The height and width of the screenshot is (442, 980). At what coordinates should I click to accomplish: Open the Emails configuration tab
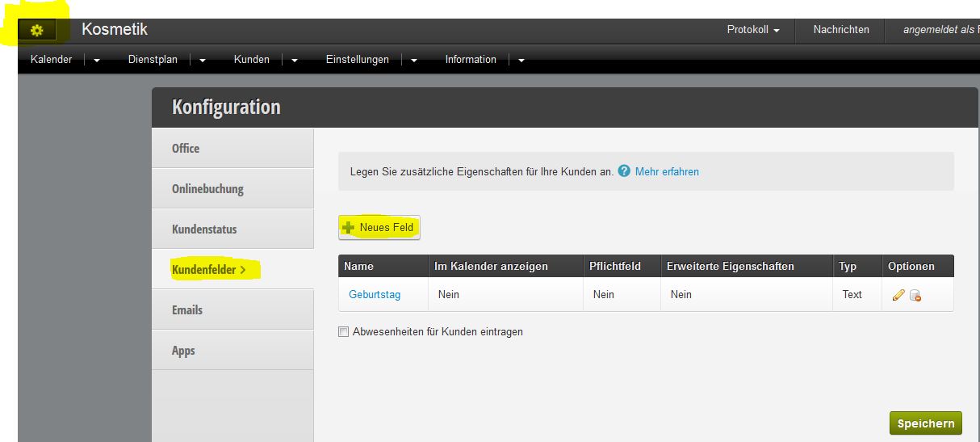232,310
